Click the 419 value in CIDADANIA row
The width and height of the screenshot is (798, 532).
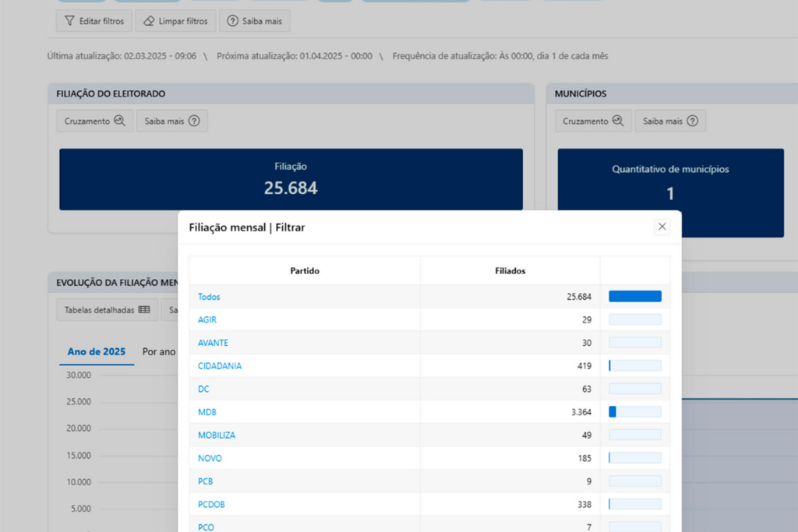(x=584, y=365)
